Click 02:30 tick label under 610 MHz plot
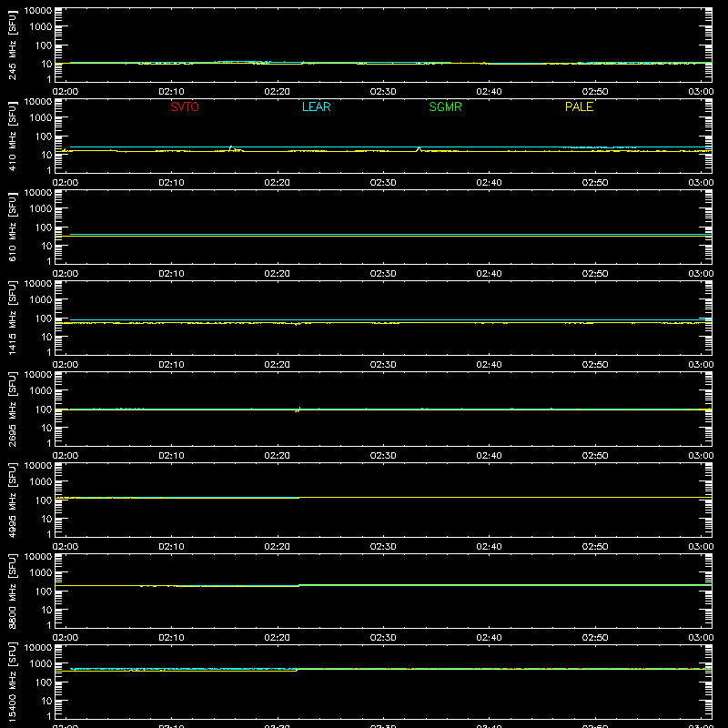 (383, 274)
